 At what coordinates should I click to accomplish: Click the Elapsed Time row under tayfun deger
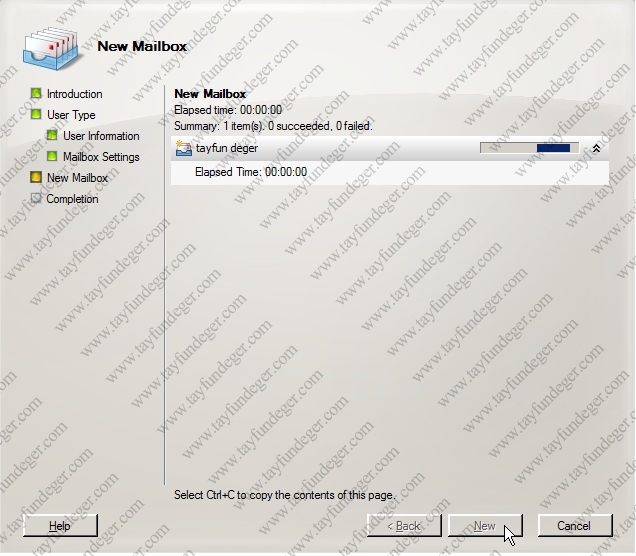[x=390, y=172]
